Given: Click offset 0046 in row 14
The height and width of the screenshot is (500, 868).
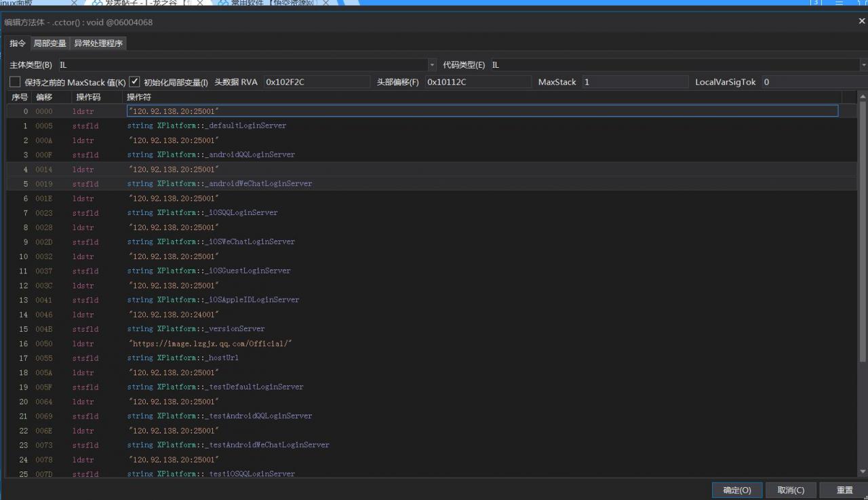Looking at the screenshot, I should pyautogui.click(x=44, y=315).
